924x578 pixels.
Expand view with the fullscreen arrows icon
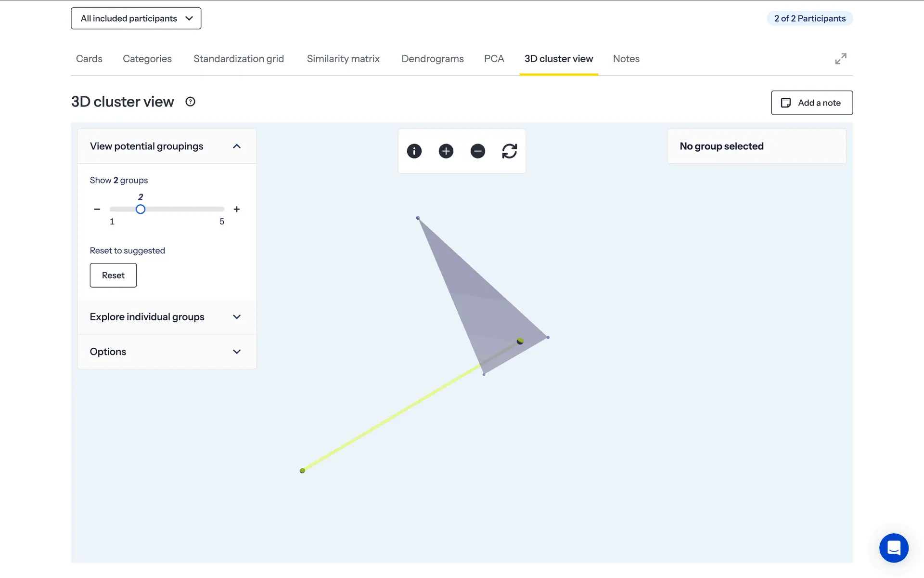click(840, 59)
